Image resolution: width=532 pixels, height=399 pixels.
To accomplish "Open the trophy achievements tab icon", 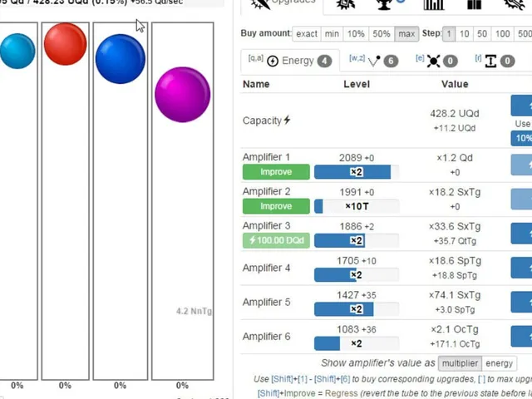I will pyautogui.click(x=384, y=4).
